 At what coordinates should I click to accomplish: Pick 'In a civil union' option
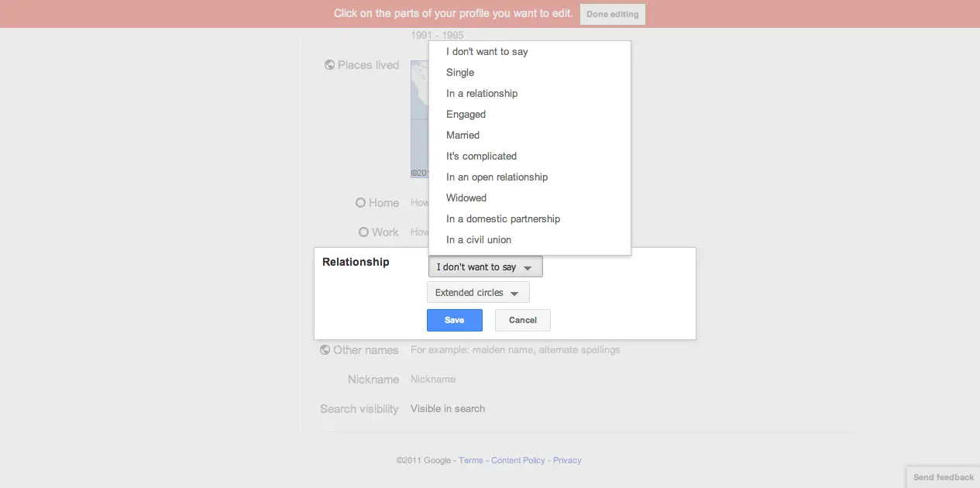pos(479,240)
